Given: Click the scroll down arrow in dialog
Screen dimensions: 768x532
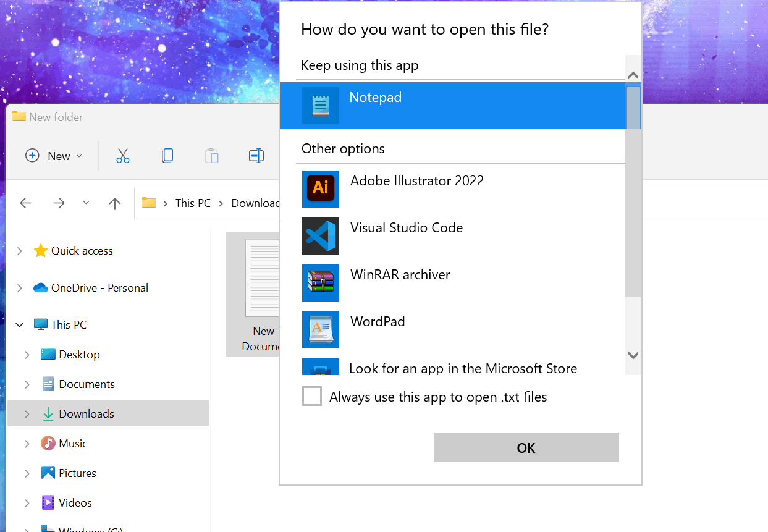Looking at the screenshot, I should coord(633,355).
